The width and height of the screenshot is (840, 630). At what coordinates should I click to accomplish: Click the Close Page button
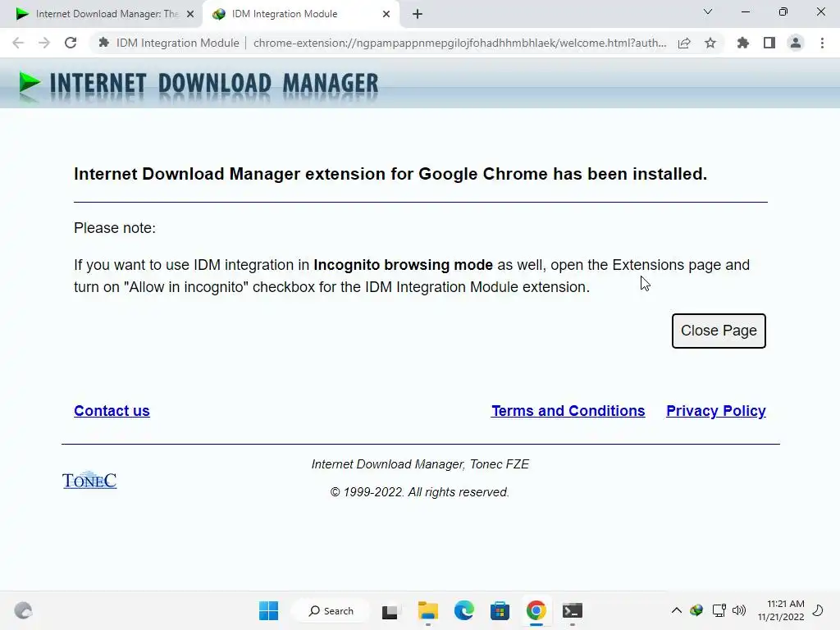point(719,331)
